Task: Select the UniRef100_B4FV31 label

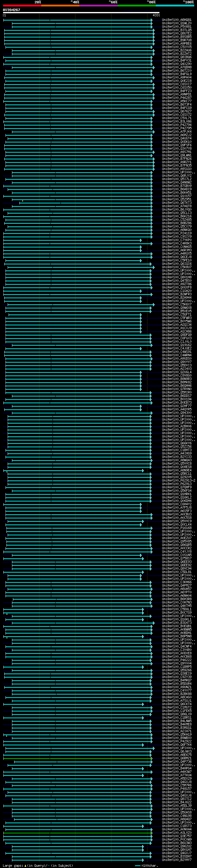Action: 177,60
